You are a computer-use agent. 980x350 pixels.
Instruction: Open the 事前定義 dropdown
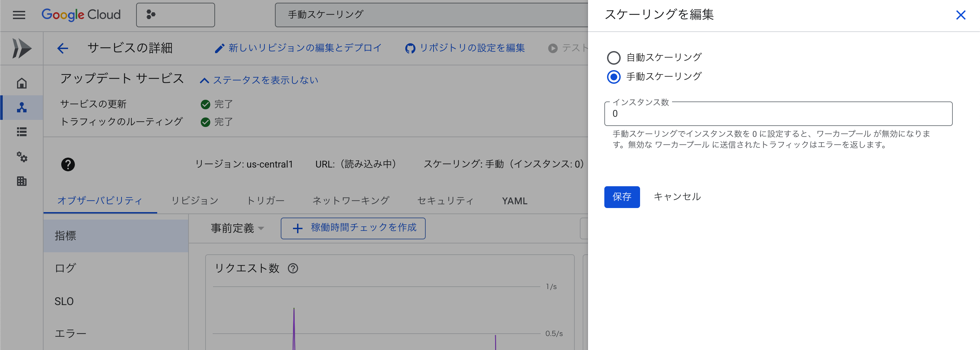pos(236,228)
